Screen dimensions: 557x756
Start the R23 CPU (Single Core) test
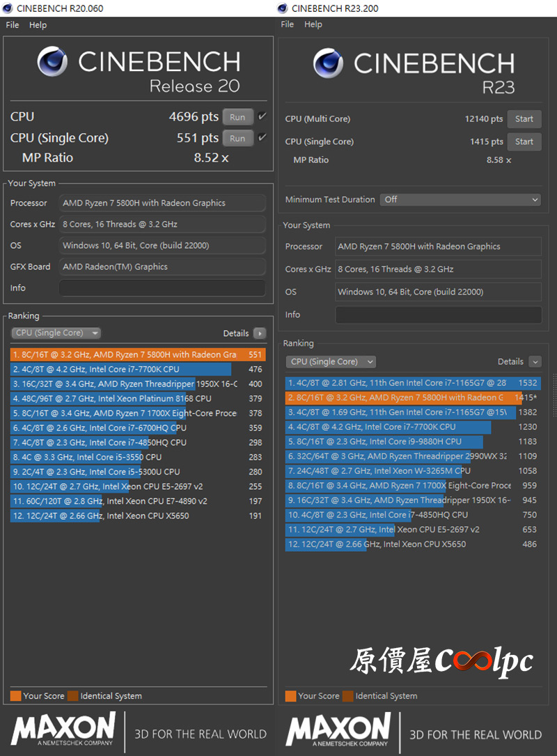coord(524,141)
